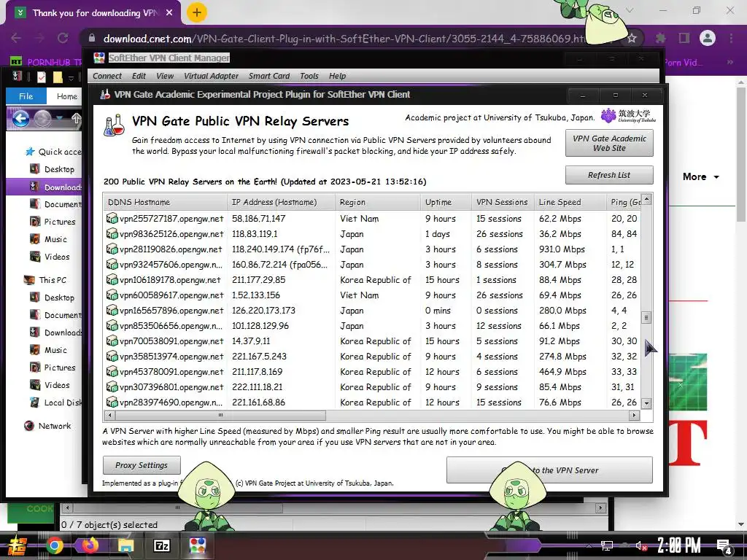The width and height of the screenshot is (747, 560).
Task: Open the Edit menu
Action: click(x=139, y=76)
